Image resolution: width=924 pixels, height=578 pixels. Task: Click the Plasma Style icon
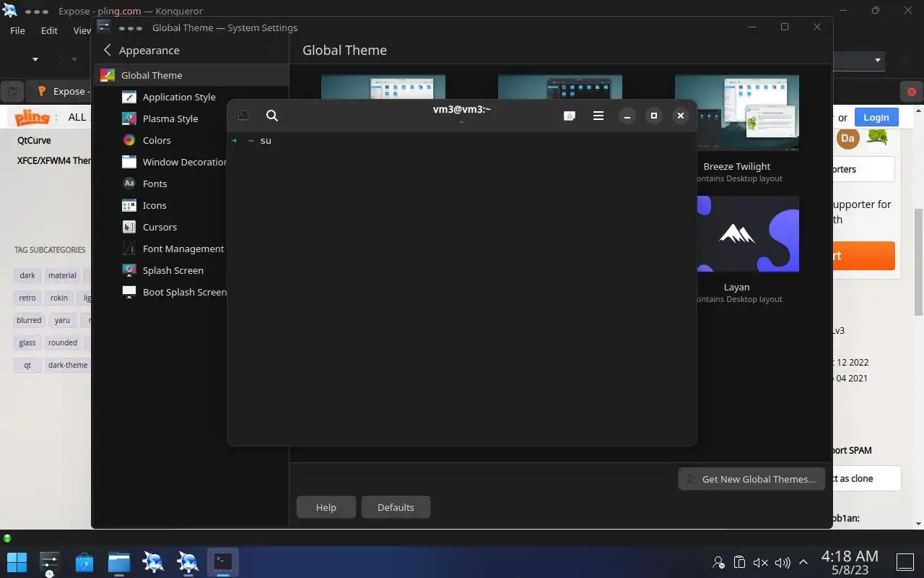click(129, 118)
